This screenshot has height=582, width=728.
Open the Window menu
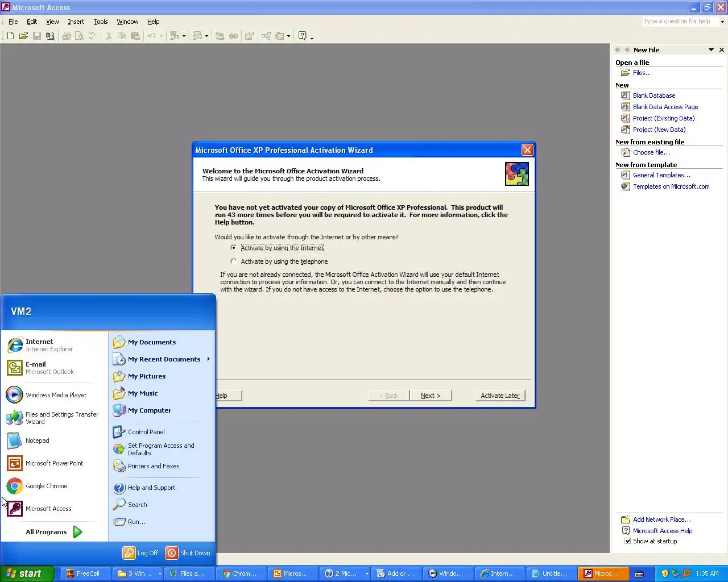(127, 22)
